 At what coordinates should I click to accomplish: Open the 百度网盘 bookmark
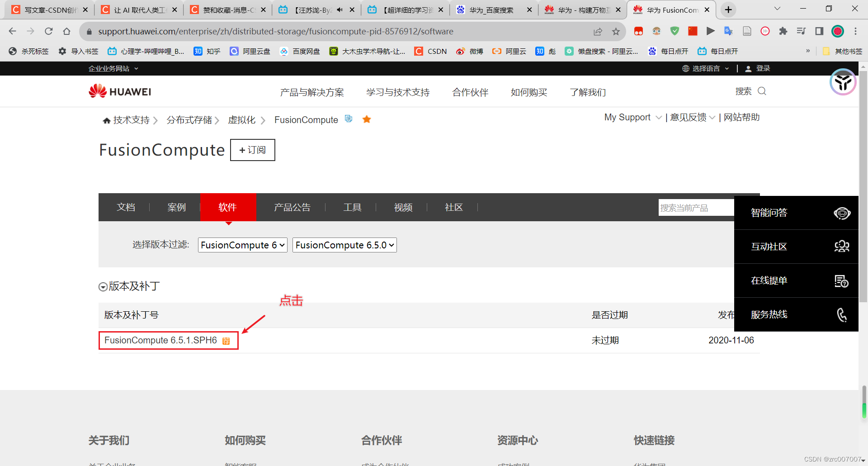point(300,51)
